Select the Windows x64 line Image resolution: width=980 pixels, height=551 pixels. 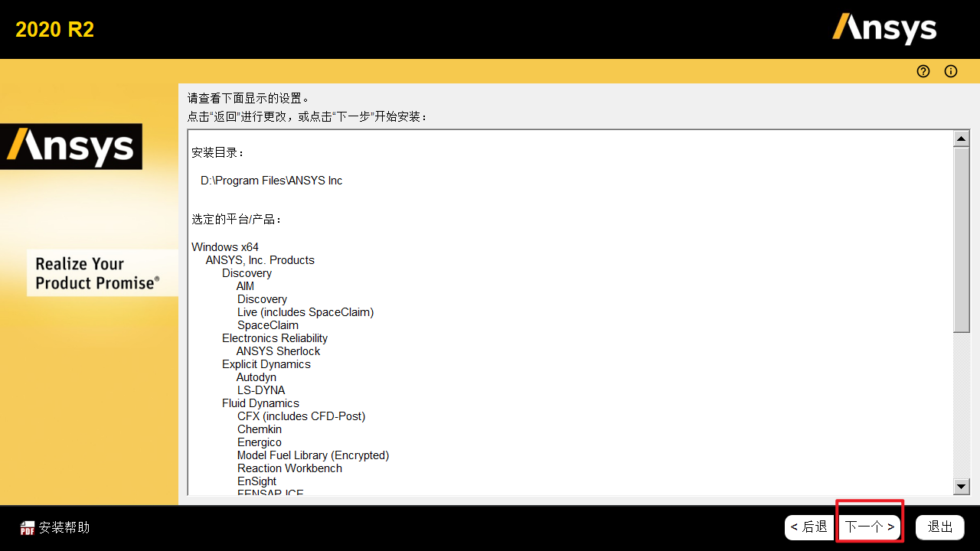click(x=225, y=247)
